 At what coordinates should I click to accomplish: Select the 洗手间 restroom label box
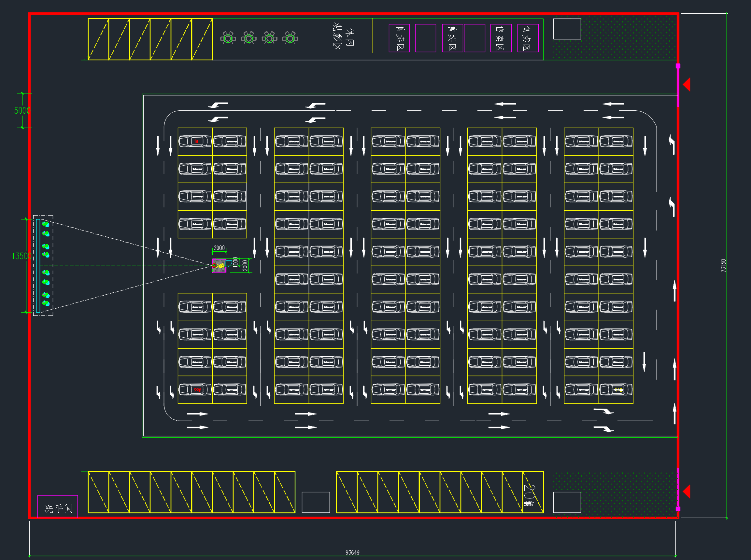tap(58, 506)
